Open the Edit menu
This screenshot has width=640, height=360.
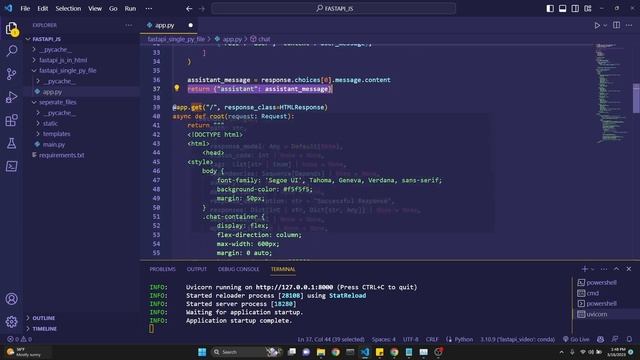[x=42, y=8]
